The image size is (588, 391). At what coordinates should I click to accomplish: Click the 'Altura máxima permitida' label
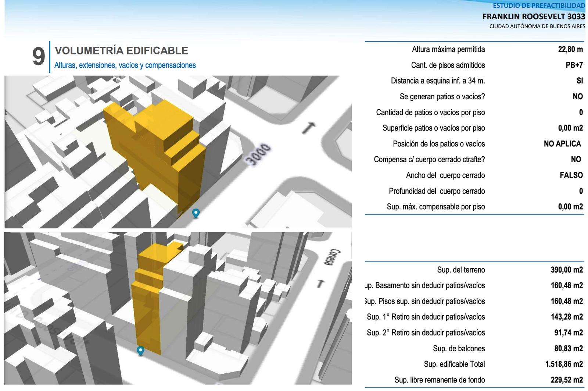(x=448, y=49)
